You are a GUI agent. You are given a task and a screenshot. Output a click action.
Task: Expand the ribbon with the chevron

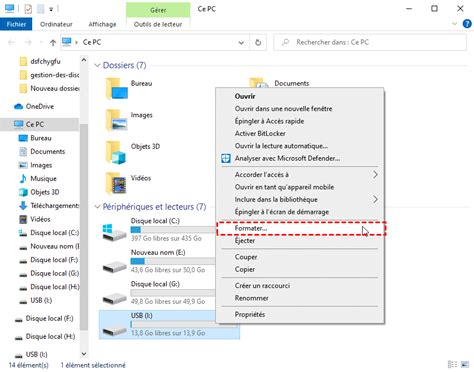454,24
